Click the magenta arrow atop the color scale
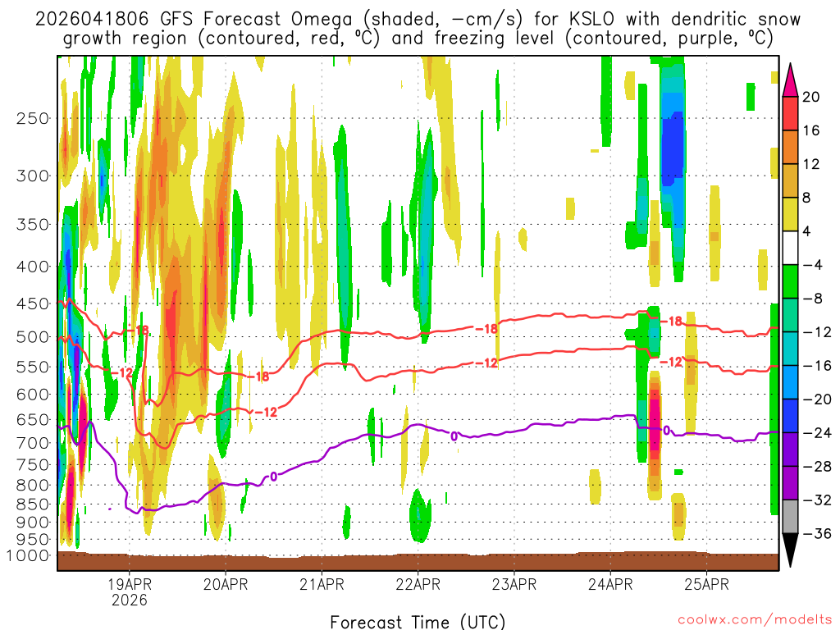This screenshot has height=630, width=840. [x=792, y=79]
